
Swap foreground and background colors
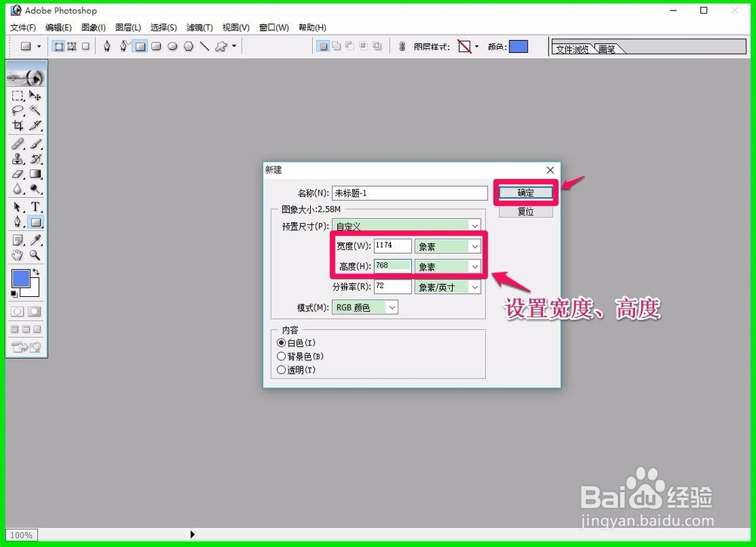pyautogui.click(x=36, y=272)
